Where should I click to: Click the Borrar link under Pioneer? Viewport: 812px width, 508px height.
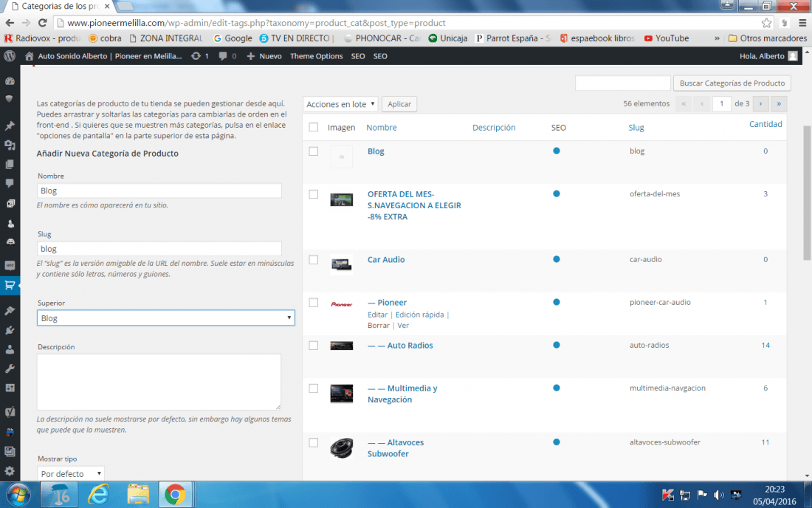pos(379,325)
